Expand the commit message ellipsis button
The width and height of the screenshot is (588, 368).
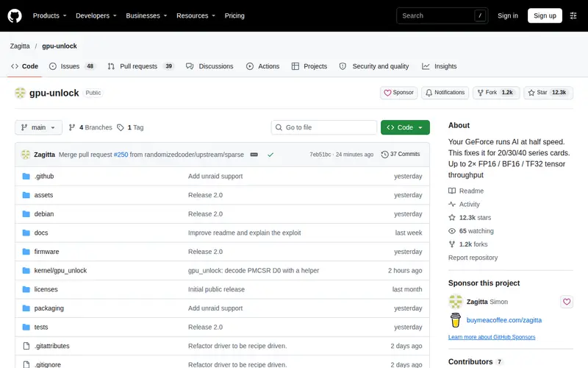tap(254, 155)
